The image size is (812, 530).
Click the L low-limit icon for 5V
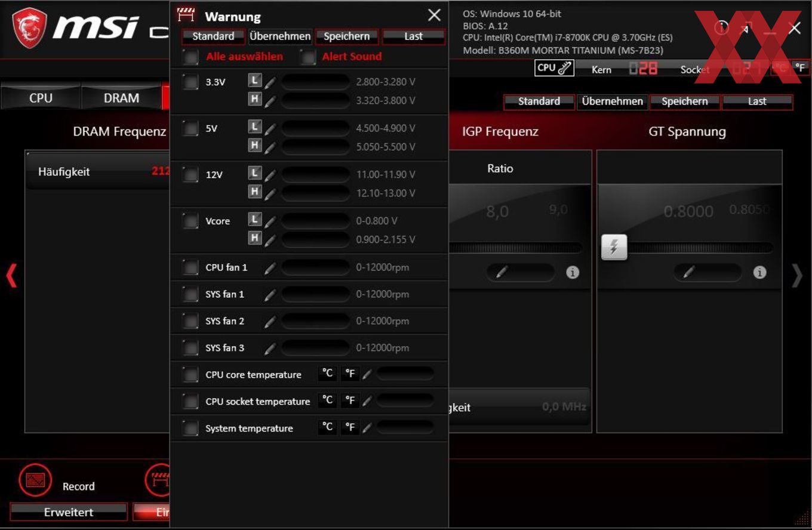255,127
